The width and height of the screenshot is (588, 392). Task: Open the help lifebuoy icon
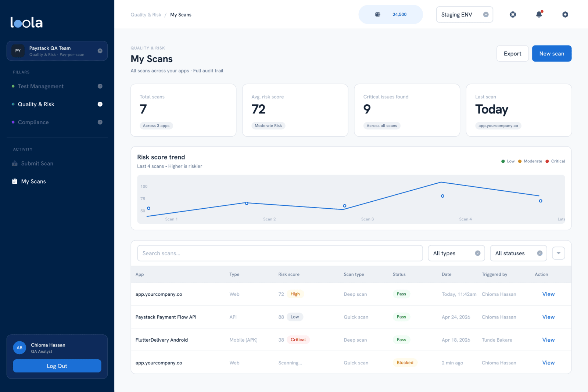pos(513,15)
